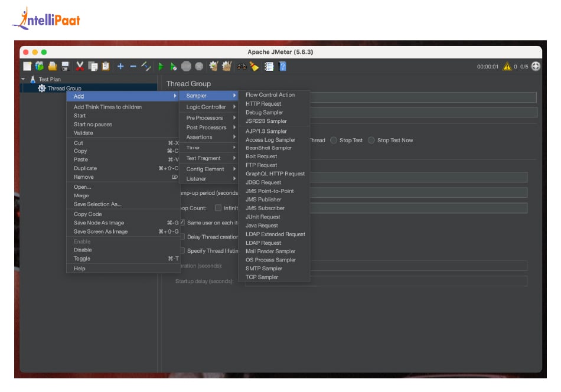Click Start no pauses toolbar icon
Image resolution: width=561 pixels, height=392 pixels.
click(173, 66)
